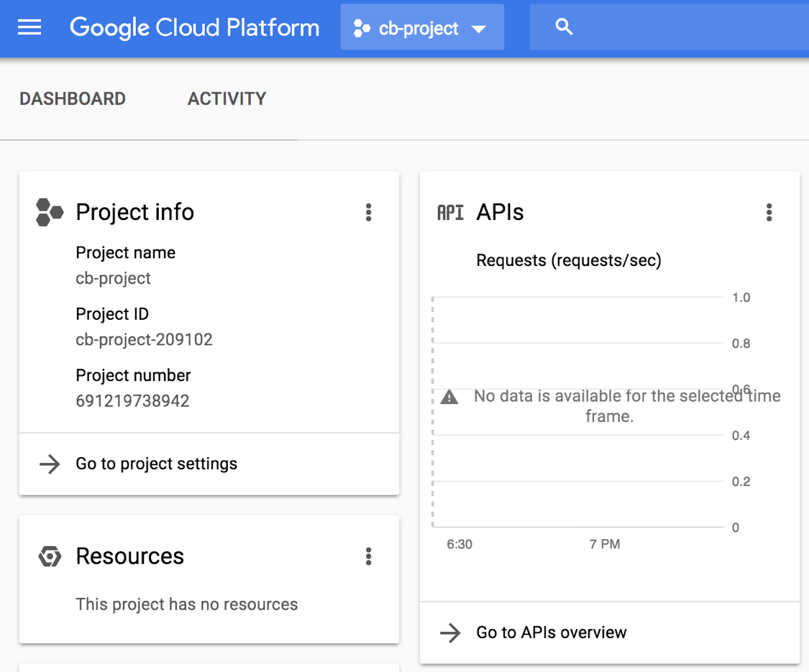Select the project ID cb-project-209102

144,340
